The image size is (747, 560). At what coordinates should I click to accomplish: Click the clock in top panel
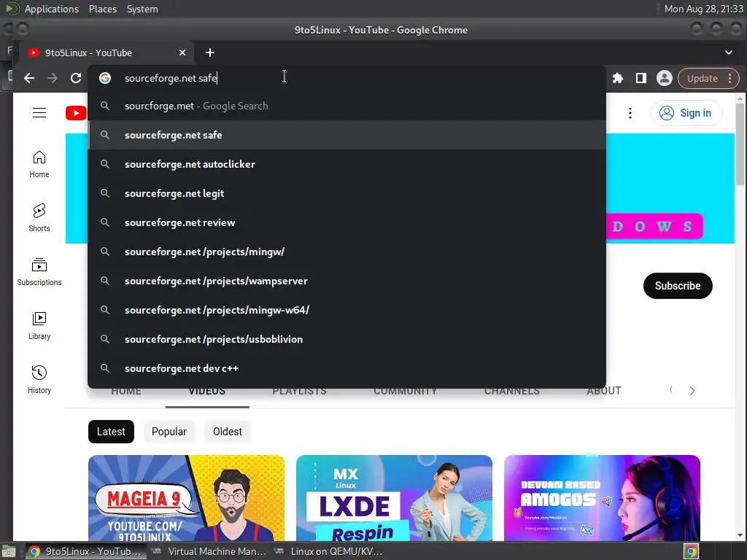(x=704, y=9)
